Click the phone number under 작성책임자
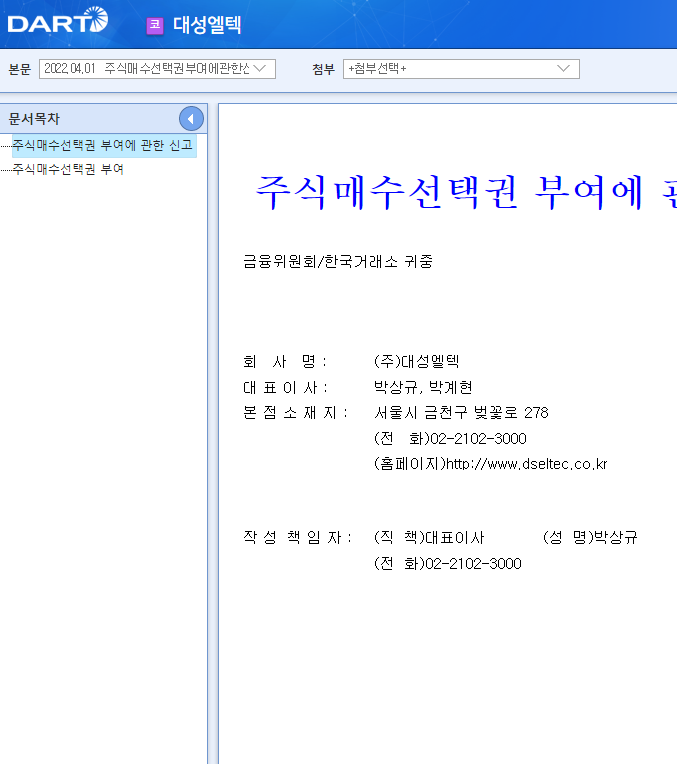 click(447, 563)
